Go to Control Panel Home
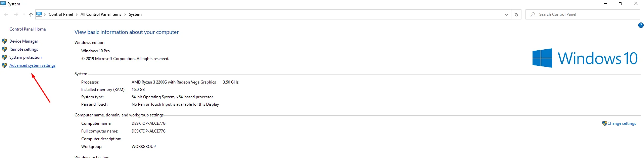The width and height of the screenshot is (644, 158). tap(28, 29)
